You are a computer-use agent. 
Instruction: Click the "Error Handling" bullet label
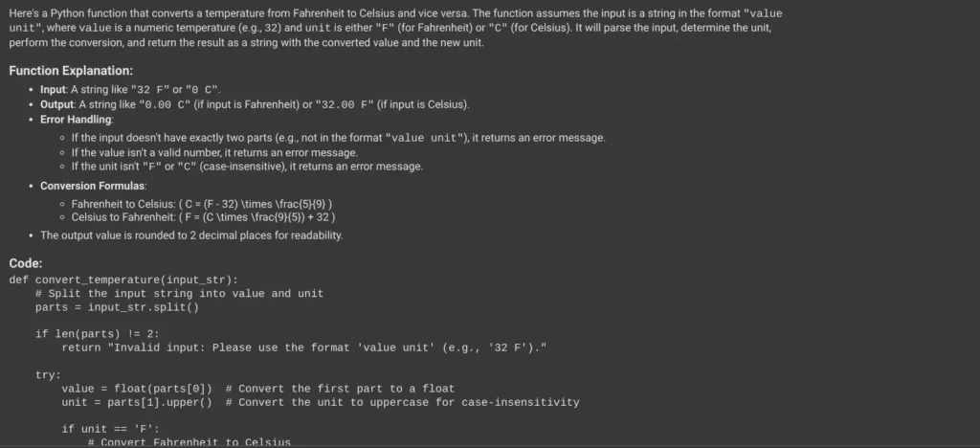[76, 120]
